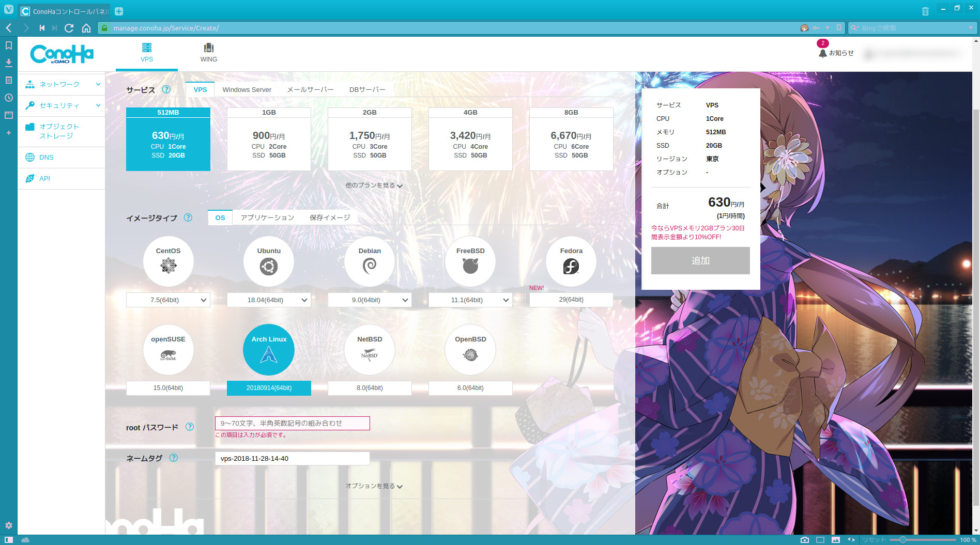Click the ConoHa logo
Viewport: 980px width, 545px height.
(62, 54)
